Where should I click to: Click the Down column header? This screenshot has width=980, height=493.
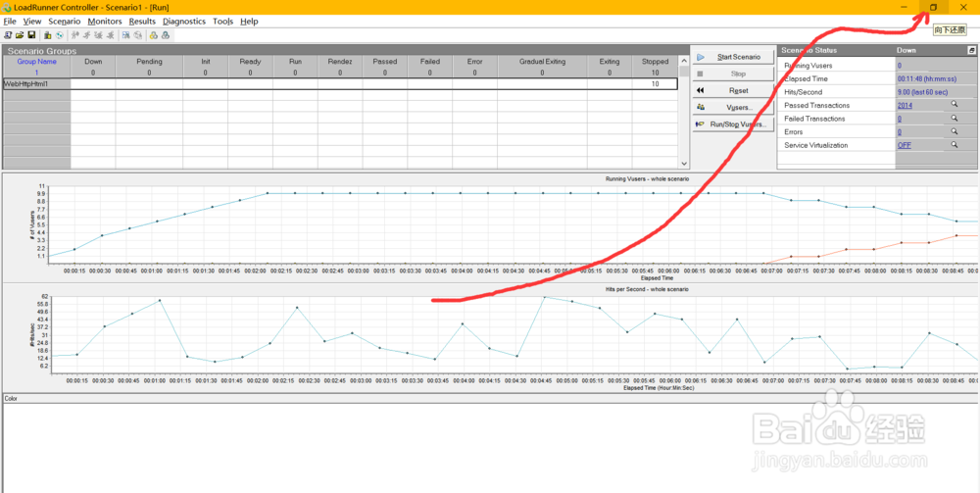[93, 62]
